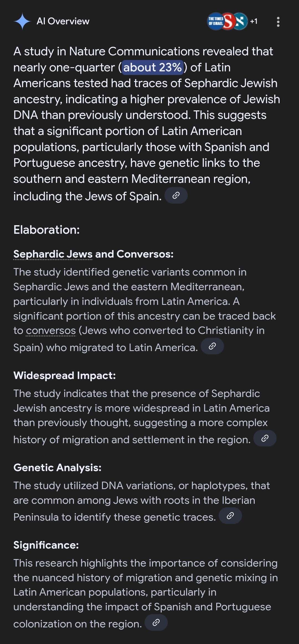Screen dimensions: 299x644
Task: Tap the highlighted 'about 23%' text
Action: [x=153, y=67]
